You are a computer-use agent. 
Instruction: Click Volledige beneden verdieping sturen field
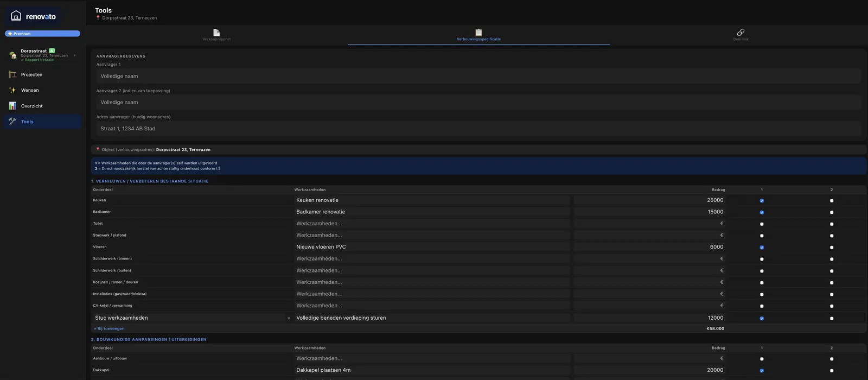[x=432, y=318]
